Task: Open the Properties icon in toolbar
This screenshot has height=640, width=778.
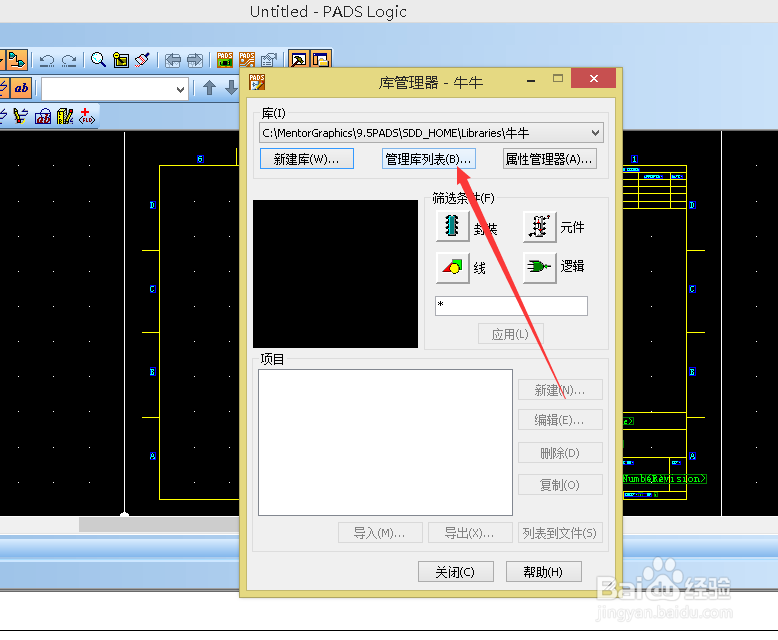Action: (268, 61)
